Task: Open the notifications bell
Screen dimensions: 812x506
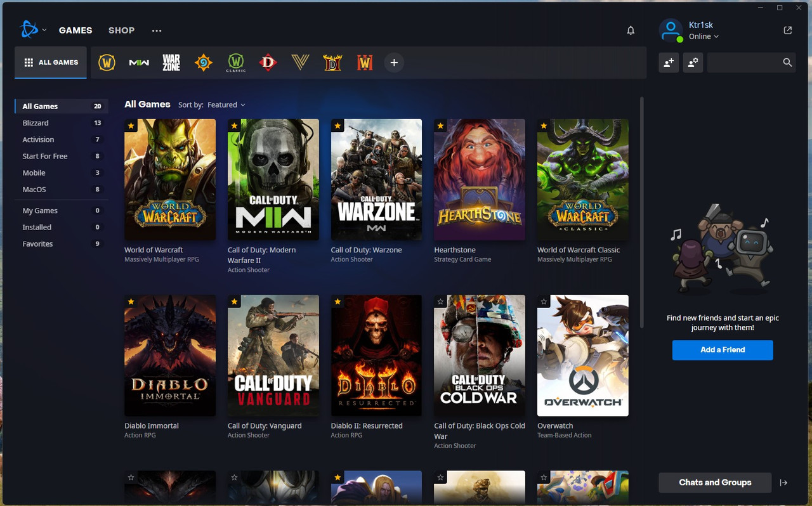Action: point(631,30)
